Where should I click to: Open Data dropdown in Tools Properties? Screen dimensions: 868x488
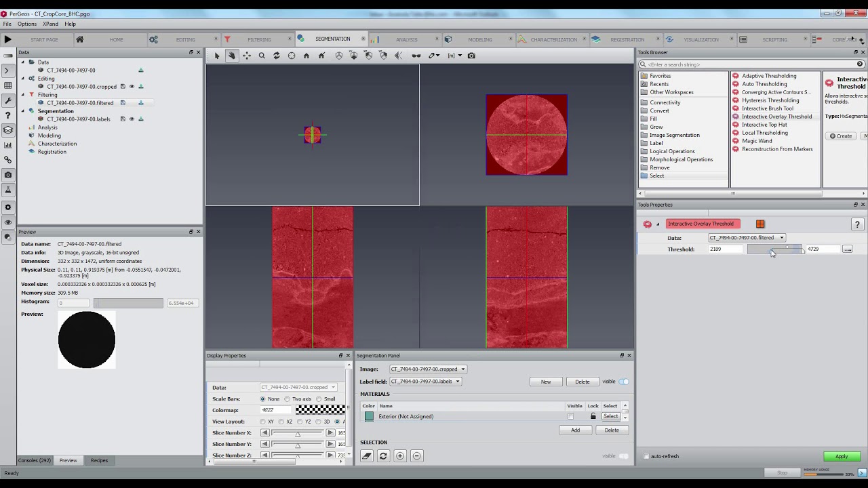point(747,238)
